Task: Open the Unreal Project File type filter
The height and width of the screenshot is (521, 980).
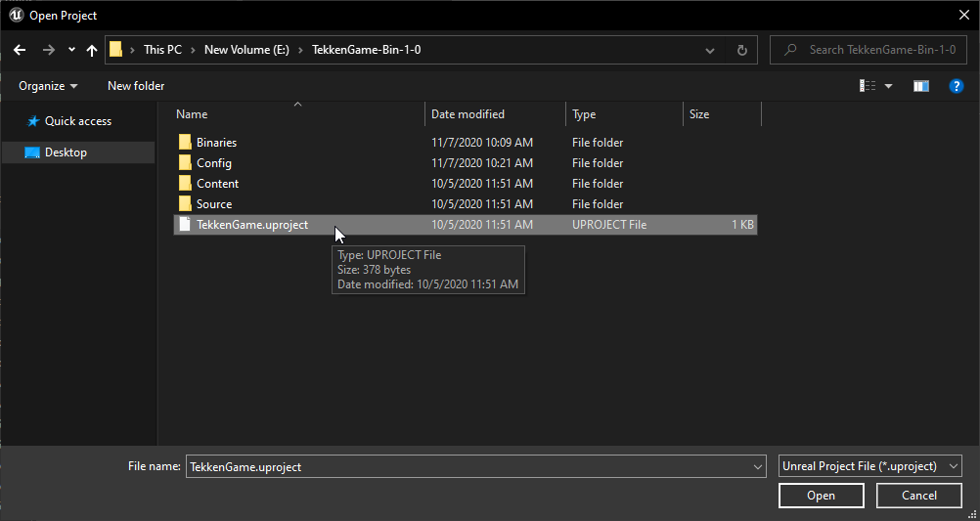Action: point(870,466)
